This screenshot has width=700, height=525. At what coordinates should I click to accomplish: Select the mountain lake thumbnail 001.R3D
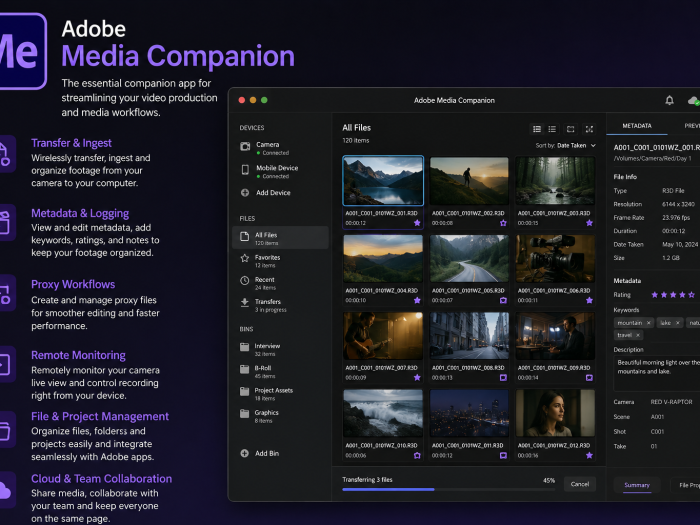(x=383, y=180)
